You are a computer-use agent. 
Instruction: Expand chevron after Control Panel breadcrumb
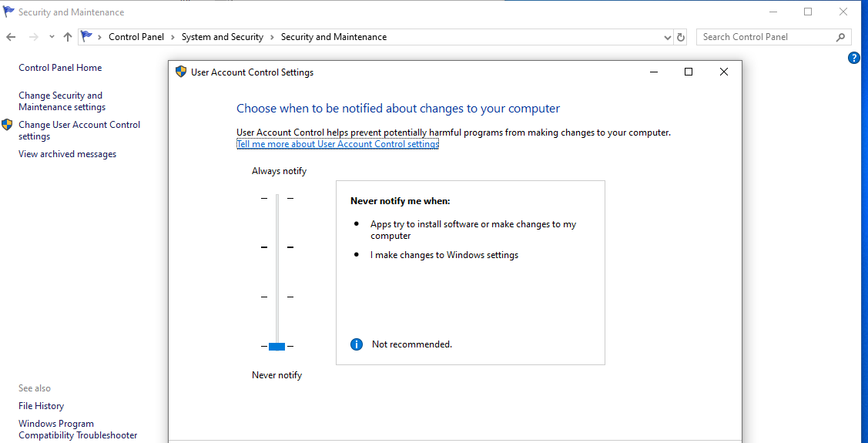(173, 37)
